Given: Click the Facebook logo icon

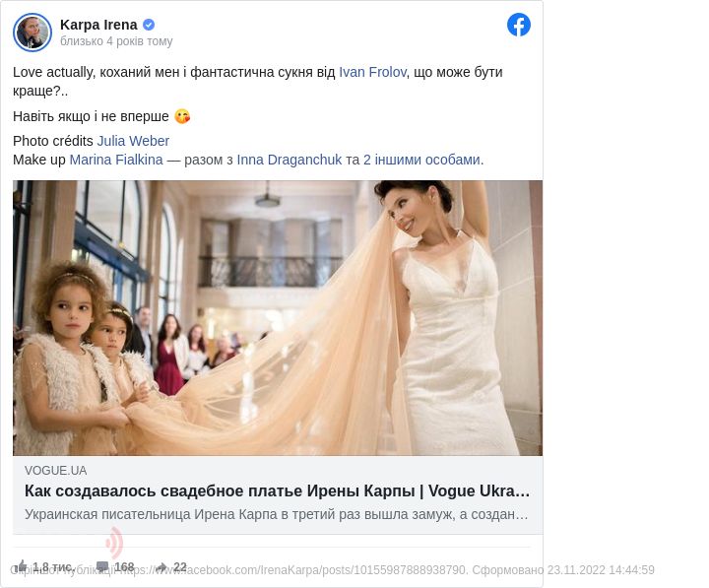Looking at the screenshot, I should tap(519, 26).
